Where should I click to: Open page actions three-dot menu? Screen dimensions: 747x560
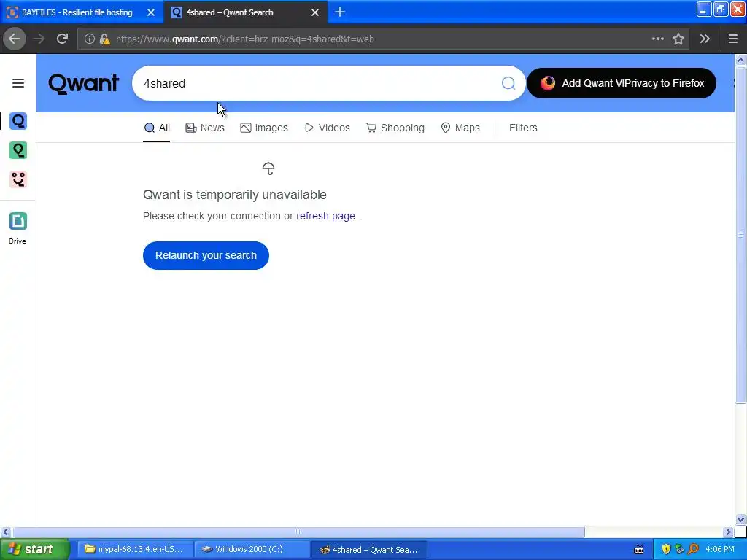click(x=657, y=39)
